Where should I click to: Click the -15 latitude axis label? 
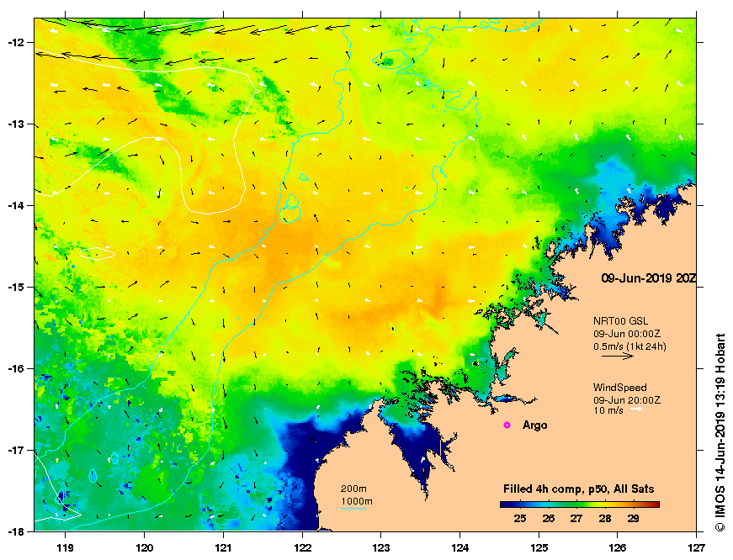click(x=14, y=287)
